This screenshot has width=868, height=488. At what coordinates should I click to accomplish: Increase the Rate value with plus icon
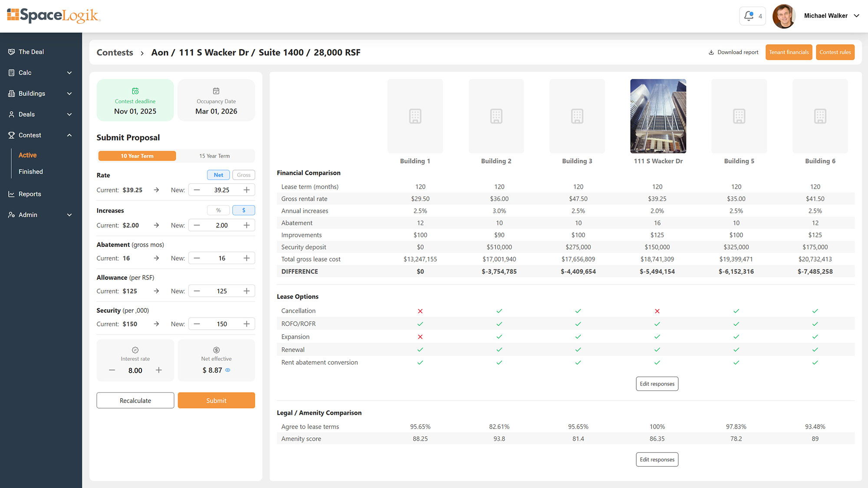pyautogui.click(x=247, y=190)
